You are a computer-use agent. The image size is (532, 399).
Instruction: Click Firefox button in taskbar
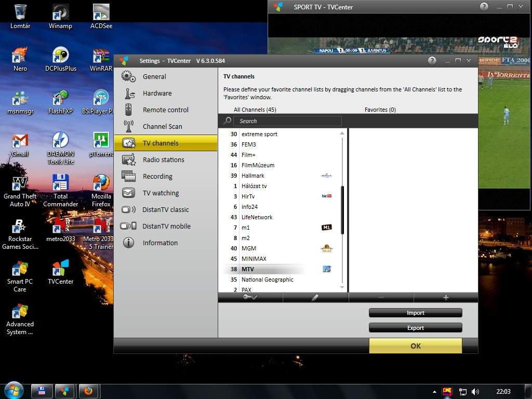point(88,391)
